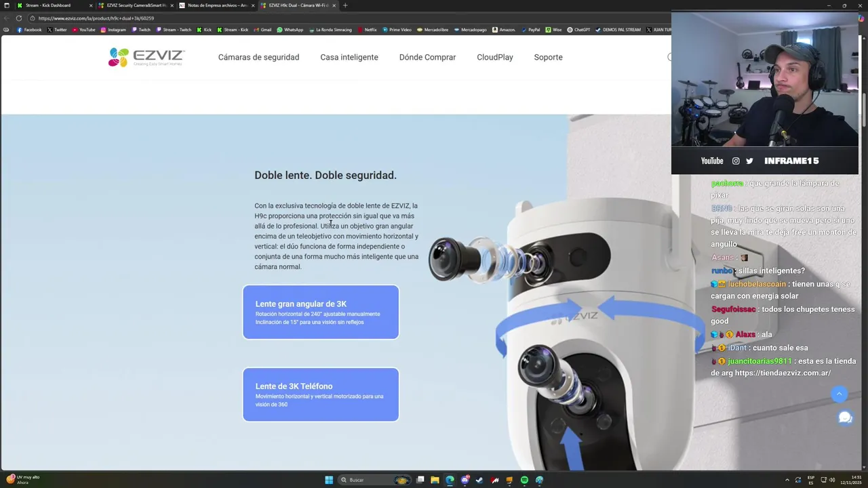The width and height of the screenshot is (868, 488).
Task: Open the Wise bookmark
Action: tap(553, 30)
